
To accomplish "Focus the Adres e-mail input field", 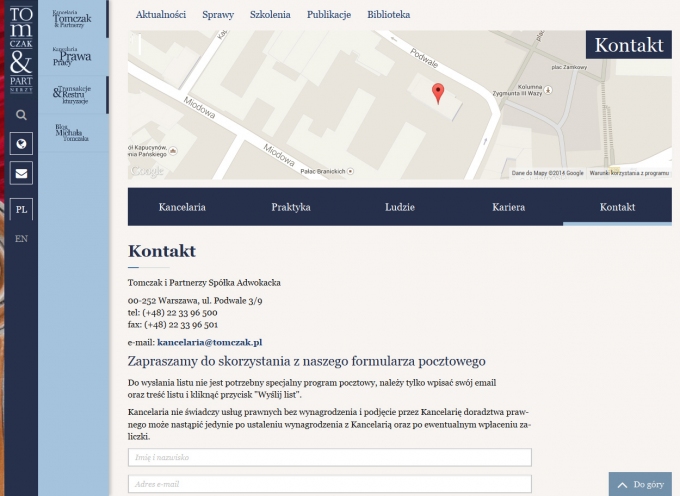I will tap(329, 485).
